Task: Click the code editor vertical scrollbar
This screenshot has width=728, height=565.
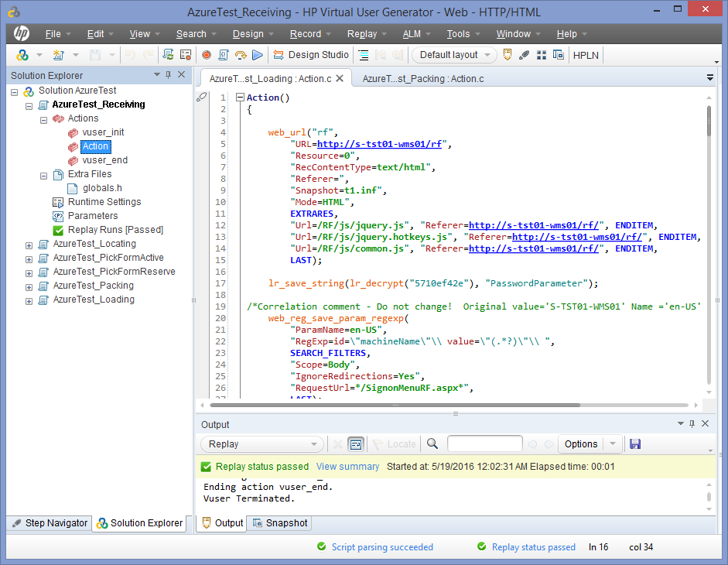Action: [709, 121]
